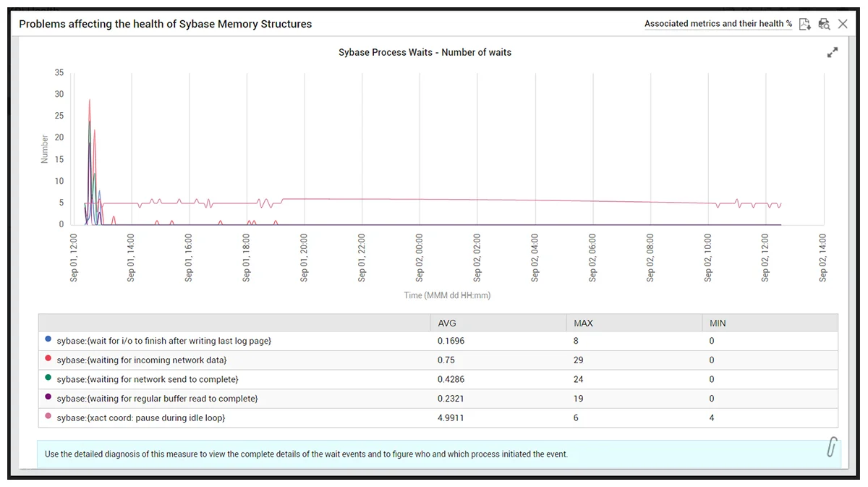Click the 'Number' y-axis title
Viewport: 868px width, 487px height.
(x=45, y=149)
